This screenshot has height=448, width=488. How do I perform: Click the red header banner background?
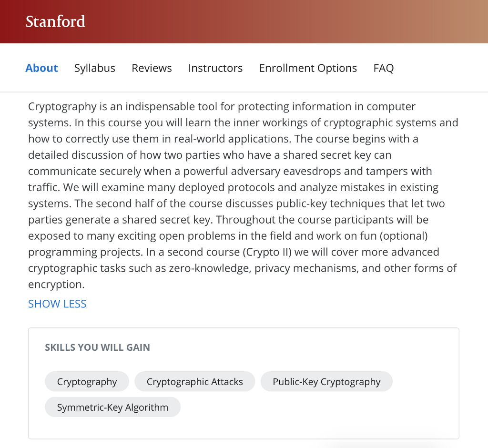pyautogui.click(x=286, y=21)
